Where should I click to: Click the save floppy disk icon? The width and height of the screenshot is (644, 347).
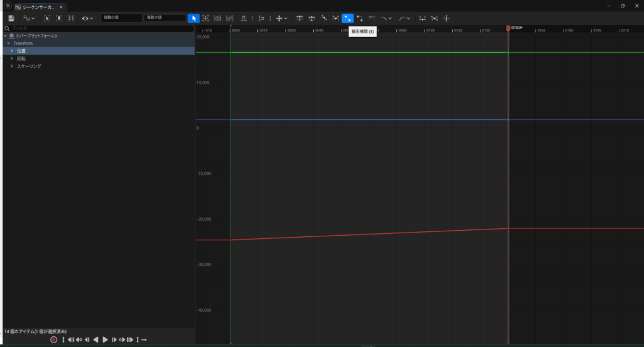(11, 18)
